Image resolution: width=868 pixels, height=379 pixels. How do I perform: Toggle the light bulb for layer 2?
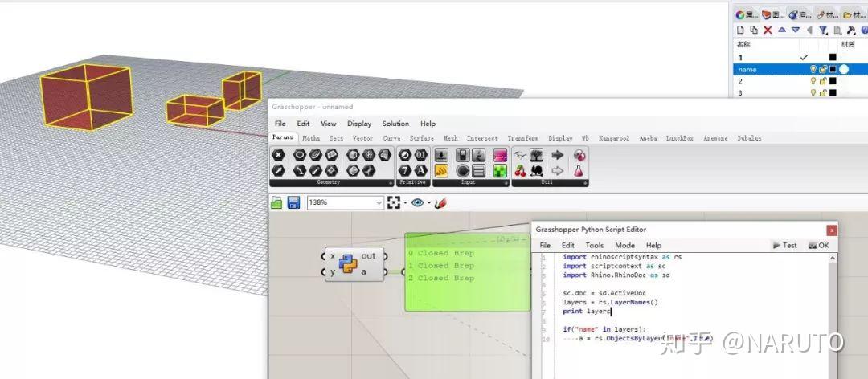point(813,81)
